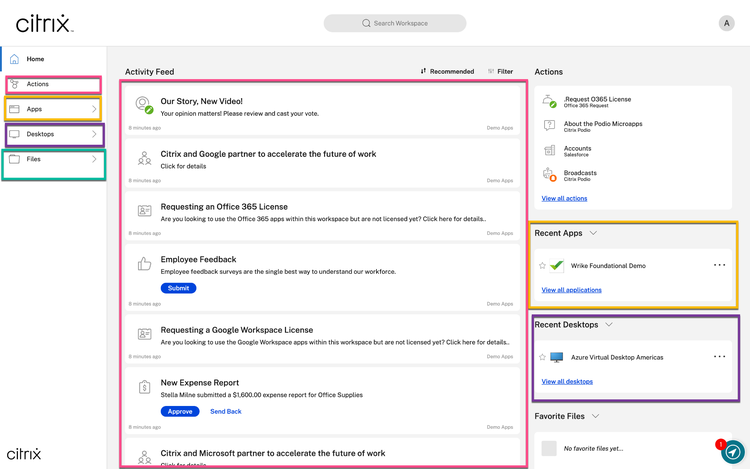
Task: Click the About the Podio Microapps icon
Action: pyautogui.click(x=549, y=125)
